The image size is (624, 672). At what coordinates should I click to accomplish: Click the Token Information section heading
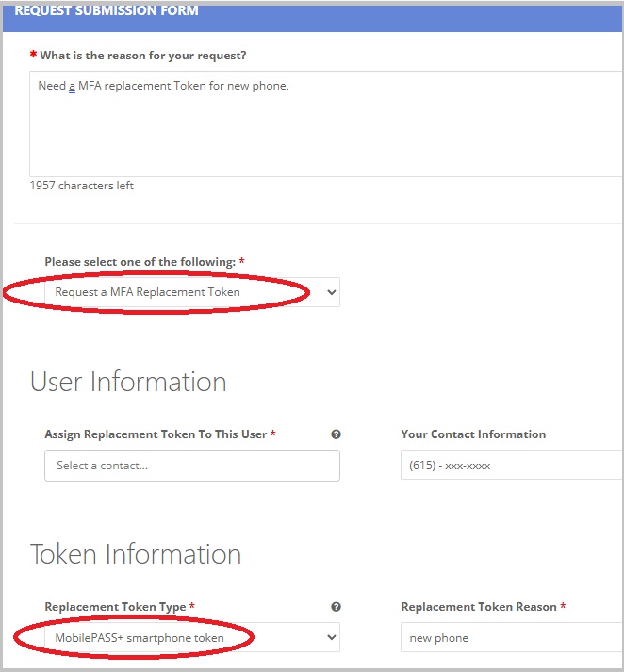(x=136, y=554)
